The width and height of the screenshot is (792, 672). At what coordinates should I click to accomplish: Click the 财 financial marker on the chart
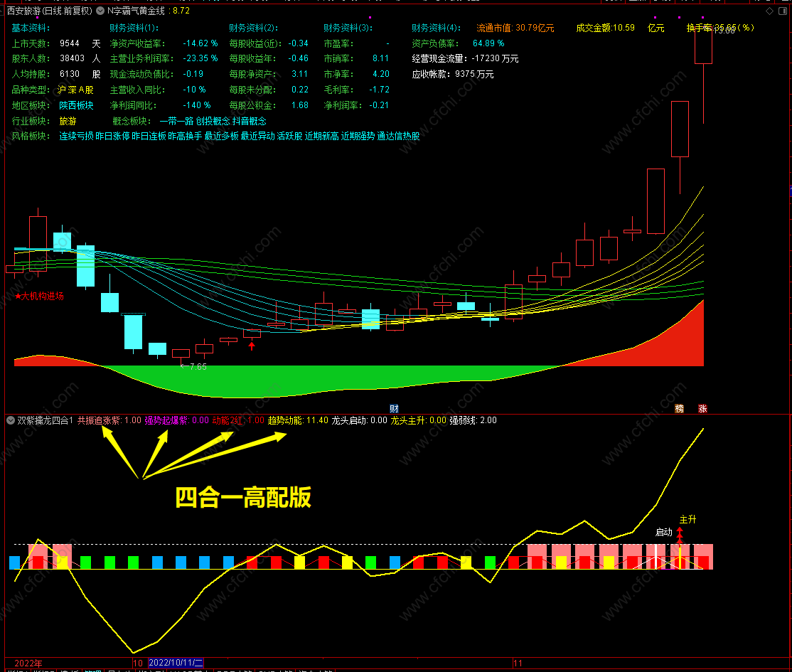(x=394, y=409)
